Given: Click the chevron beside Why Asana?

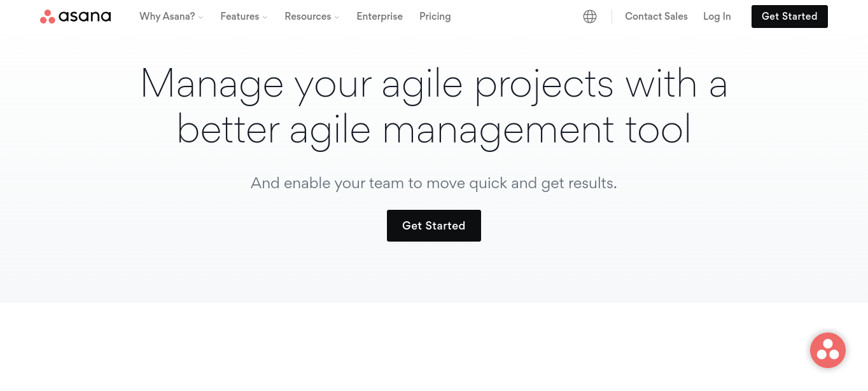Looking at the screenshot, I should coord(200,17).
